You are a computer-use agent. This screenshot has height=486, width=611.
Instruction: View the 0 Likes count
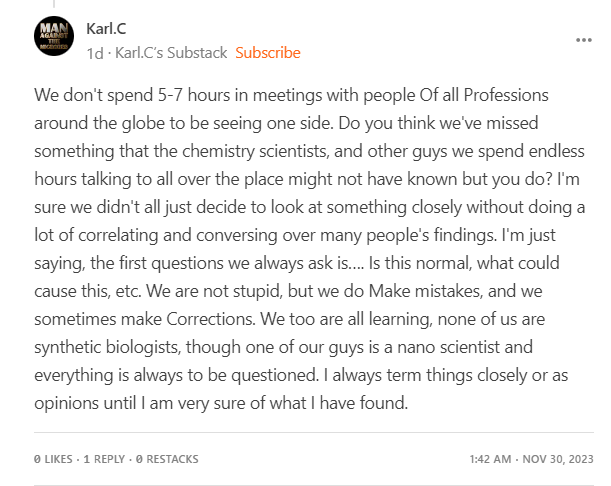pyautogui.click(x=53, y=459)
